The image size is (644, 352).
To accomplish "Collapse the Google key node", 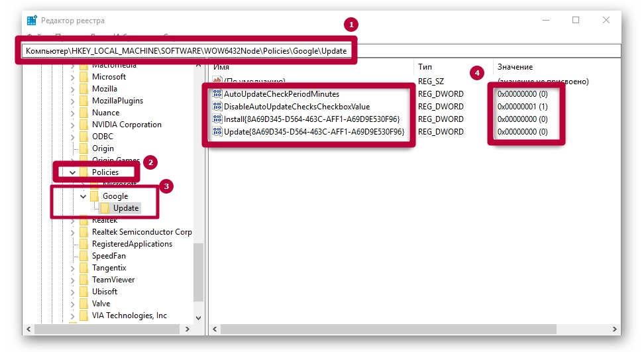I will 83,197.
